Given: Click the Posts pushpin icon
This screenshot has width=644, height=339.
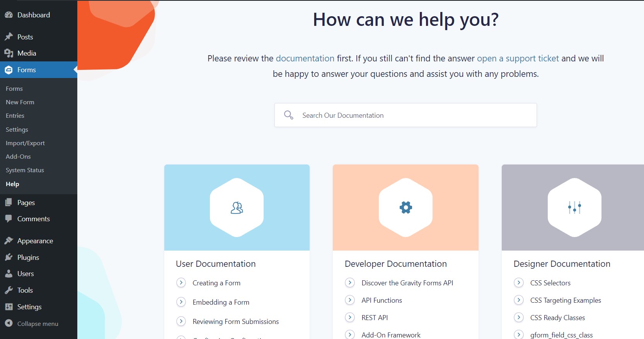Looking at the screenshot, I should [9, 37].
